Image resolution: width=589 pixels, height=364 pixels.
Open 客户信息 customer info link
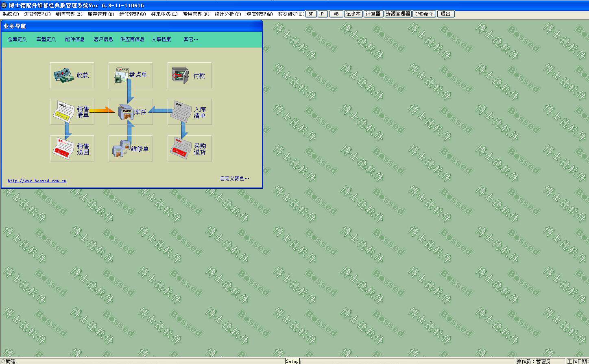click(103, 39)
